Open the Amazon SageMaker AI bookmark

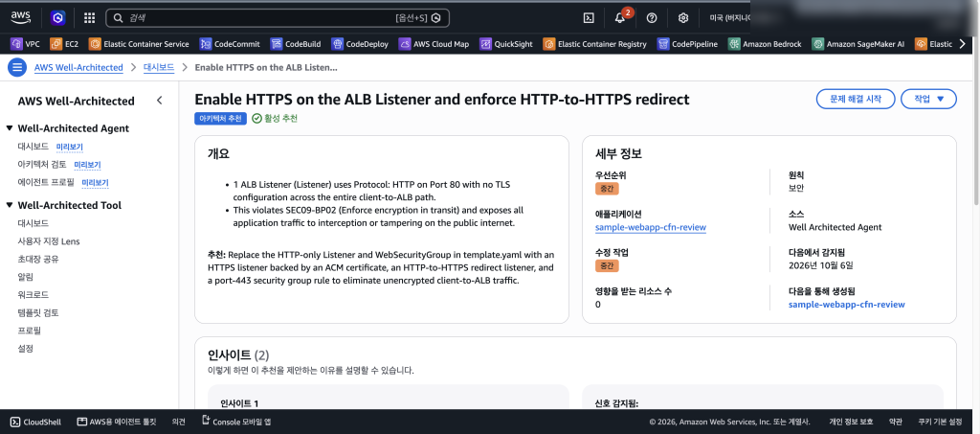[x=857, y=44]
